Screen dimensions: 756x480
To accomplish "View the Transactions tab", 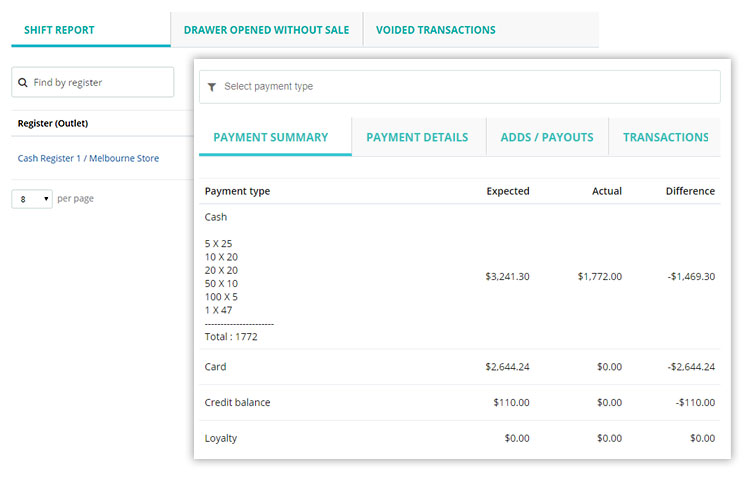I will pyautogui.click(x=665, y=137).
